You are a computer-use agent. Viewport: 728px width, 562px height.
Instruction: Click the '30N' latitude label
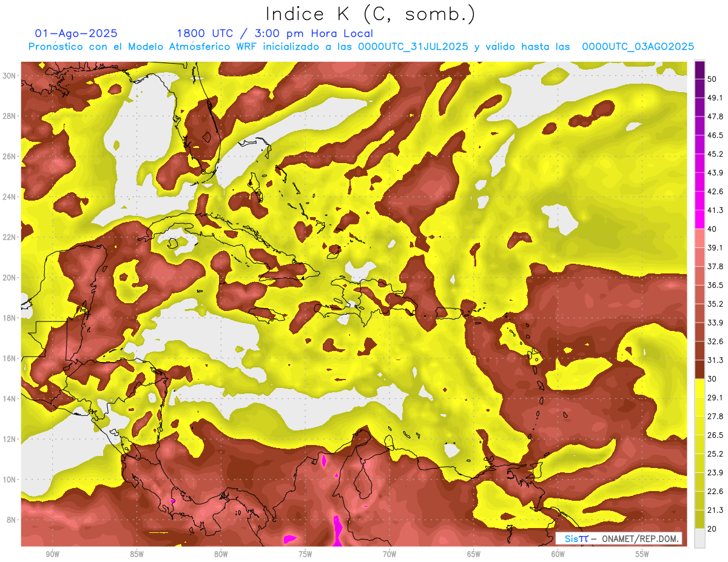coord(9,76)
